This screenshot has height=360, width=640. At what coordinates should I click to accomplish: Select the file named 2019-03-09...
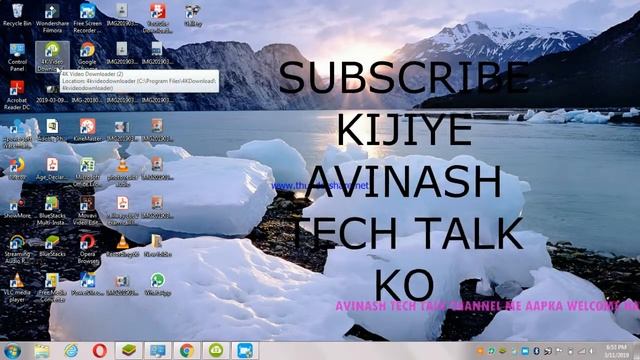click(x=52, y=94)
